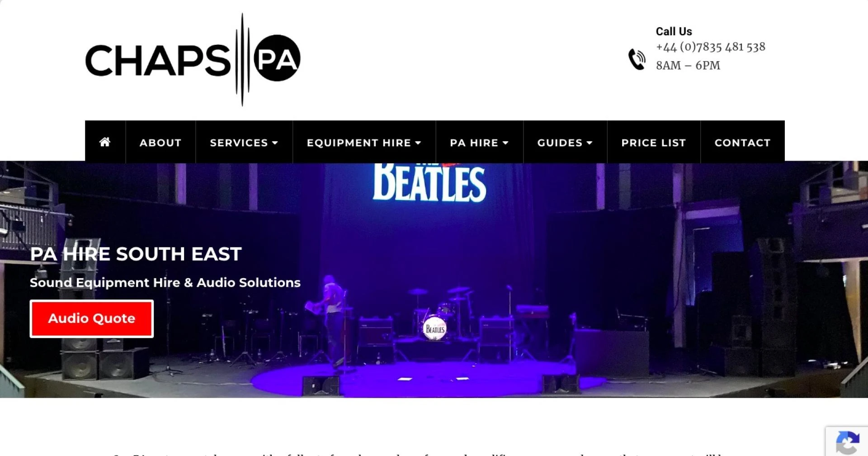Open the About menu item

click(160, 142)
